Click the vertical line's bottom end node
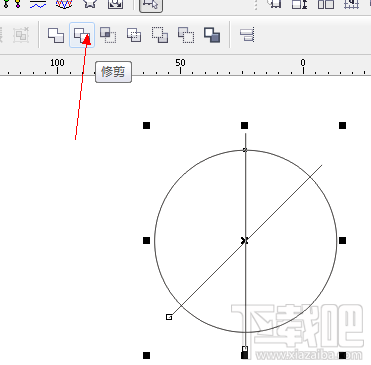The width and height of the screenshot is (371, 365). tap(245, 349)
